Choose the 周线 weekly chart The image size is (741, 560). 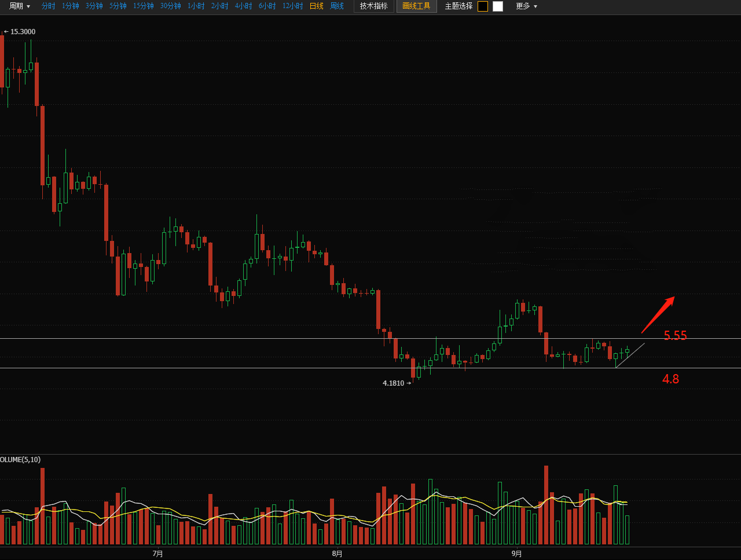[x=337, y=6]
